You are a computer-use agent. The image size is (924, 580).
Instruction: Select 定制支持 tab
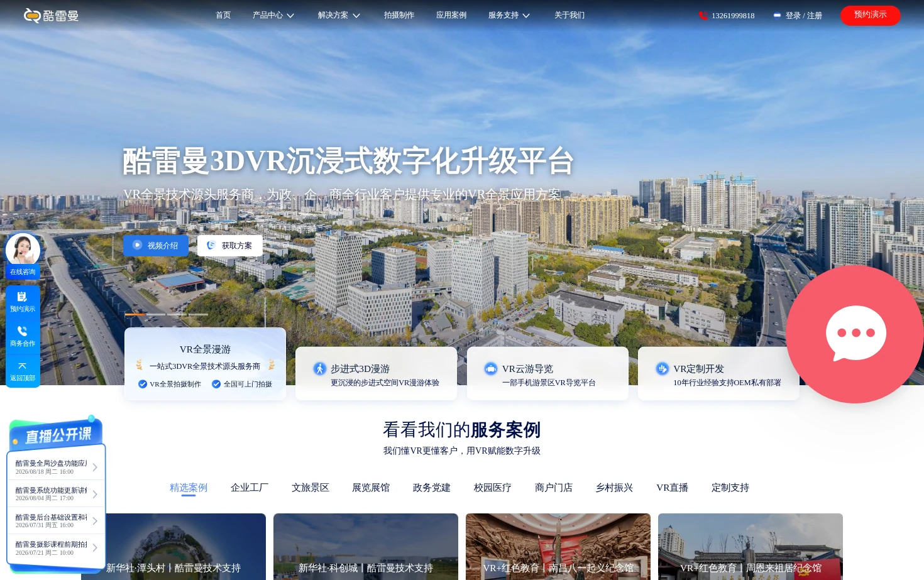730,488
